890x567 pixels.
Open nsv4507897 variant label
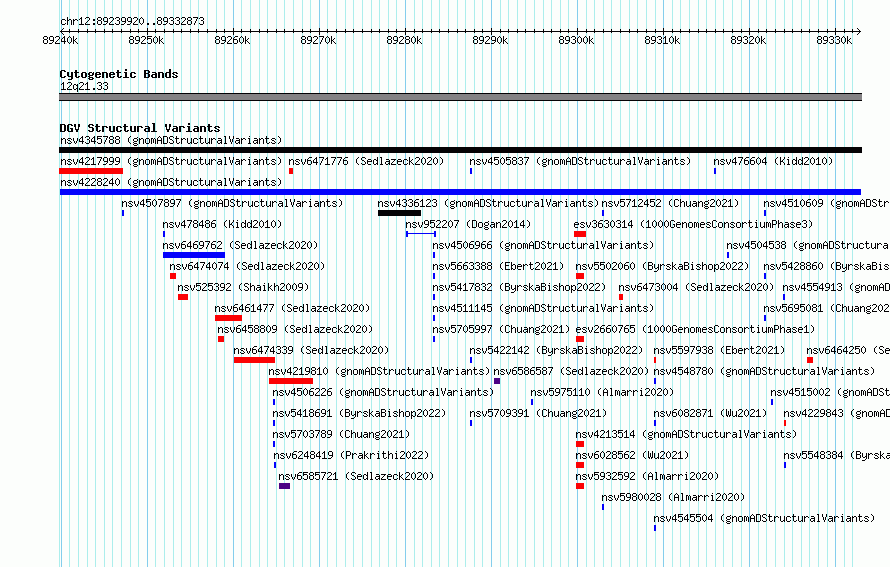(x=232, y=203)
